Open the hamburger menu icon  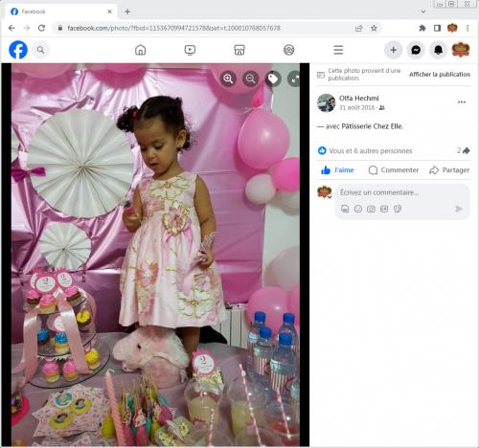click(338, 50)
